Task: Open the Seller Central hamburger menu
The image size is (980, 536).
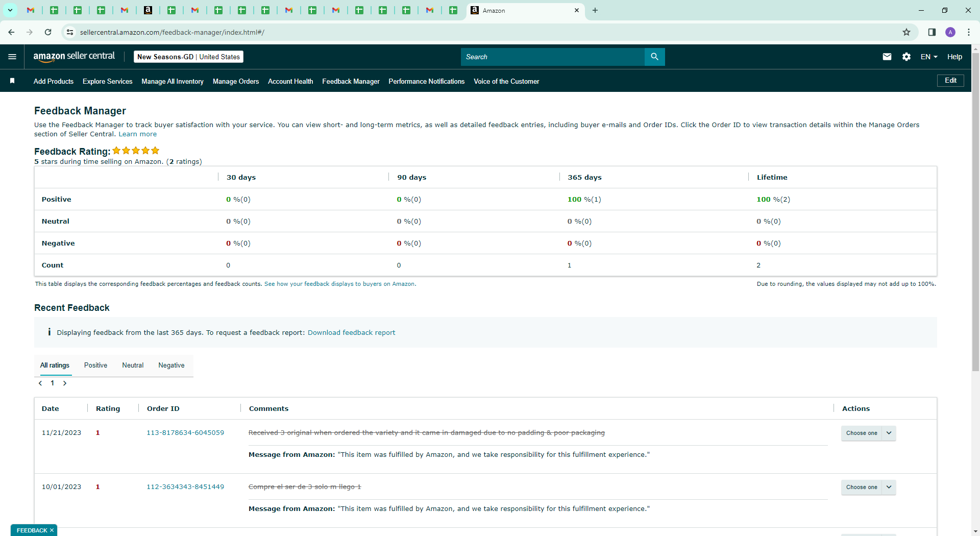Action: tap(12, 57)
